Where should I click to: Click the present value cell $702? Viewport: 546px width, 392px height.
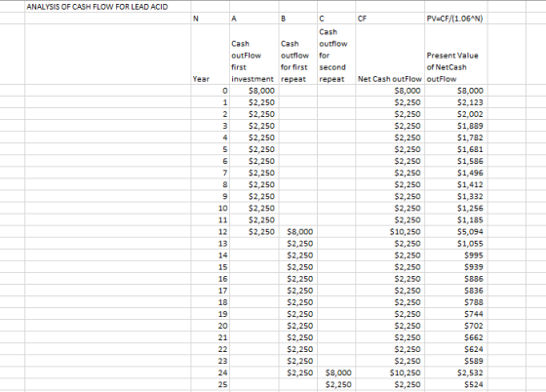456,326
